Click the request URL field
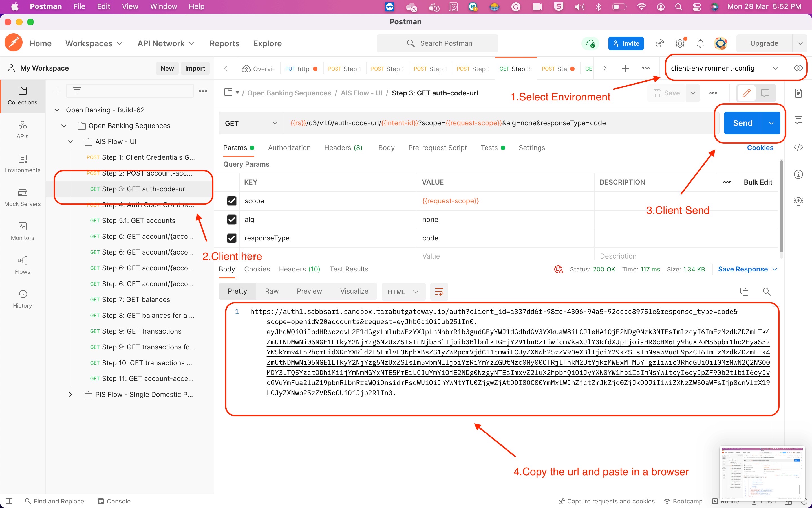This screenshot has height=508, width=812. tap(500, 123)
